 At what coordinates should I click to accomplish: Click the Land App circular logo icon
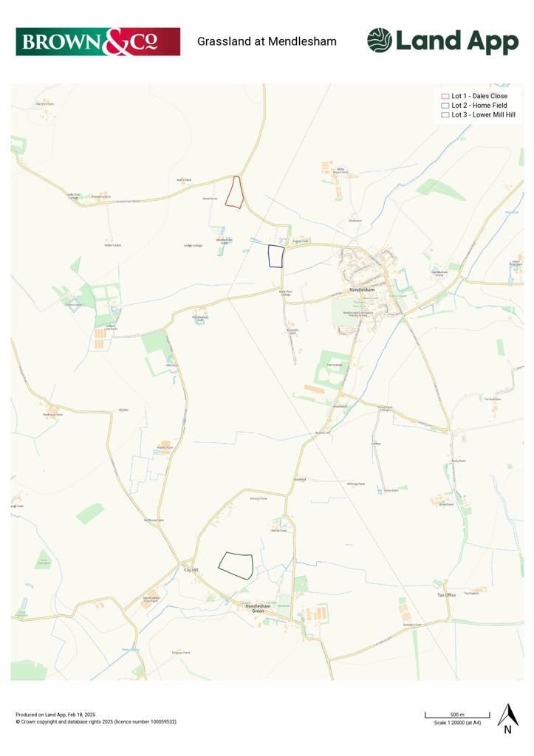(x=379, y=41)
